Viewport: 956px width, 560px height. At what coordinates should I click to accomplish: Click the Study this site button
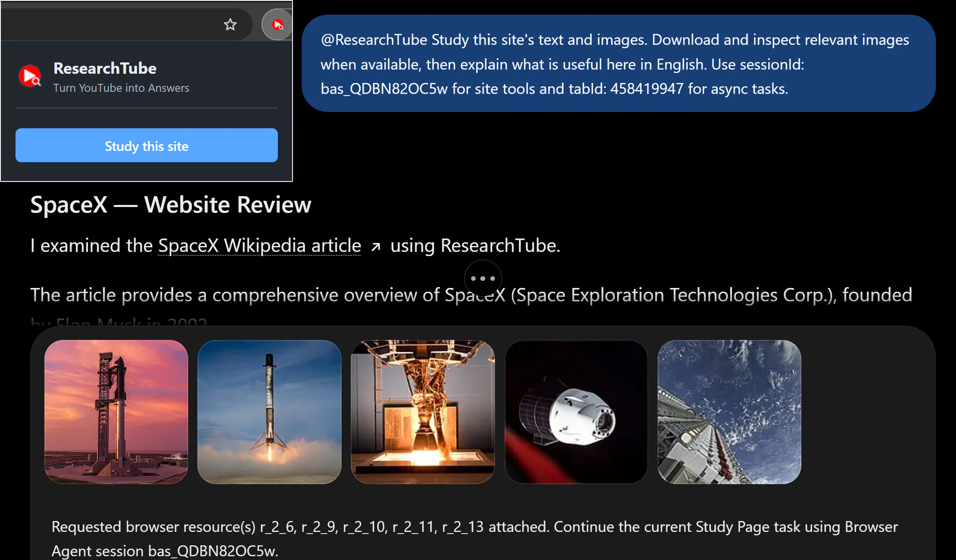[147, 145]
